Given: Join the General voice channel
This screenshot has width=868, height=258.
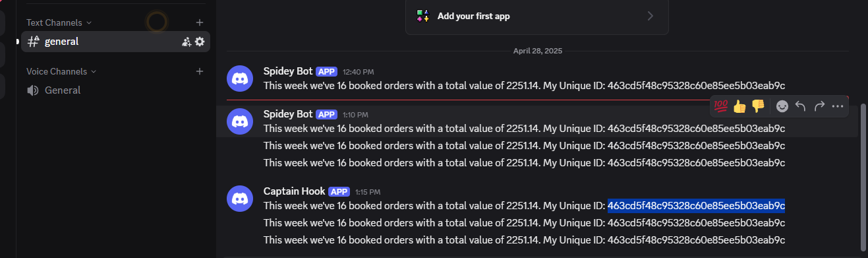Looking at the screenshot, I should tap(116, 90).
